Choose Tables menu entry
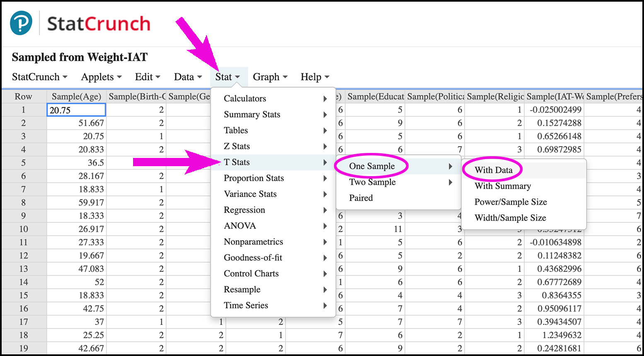This screenshot has width=644, height=356. pyautogui.click(x=273, y=131)
